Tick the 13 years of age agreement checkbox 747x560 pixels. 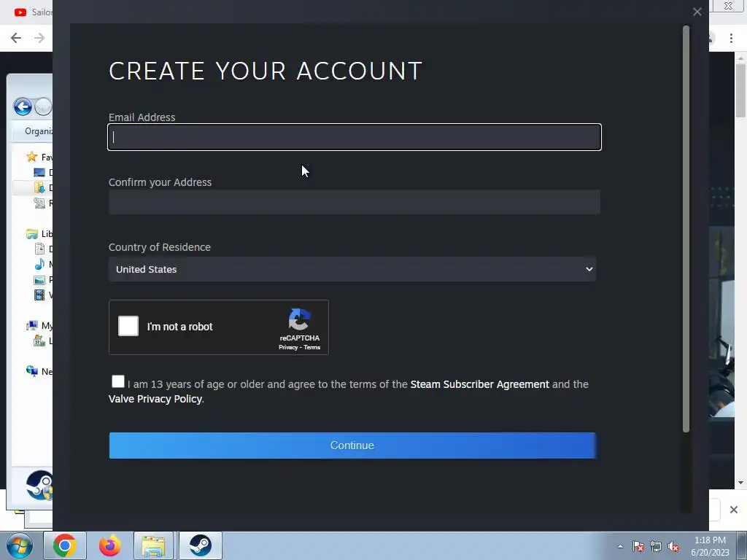117,381
